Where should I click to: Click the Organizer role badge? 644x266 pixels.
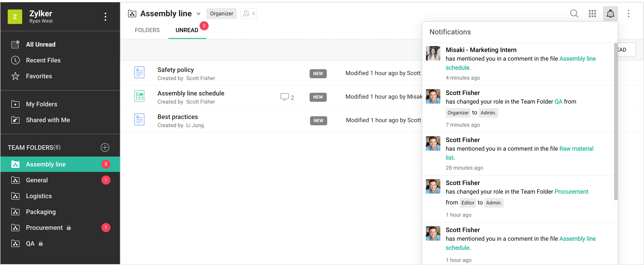(x=222, y=14)
